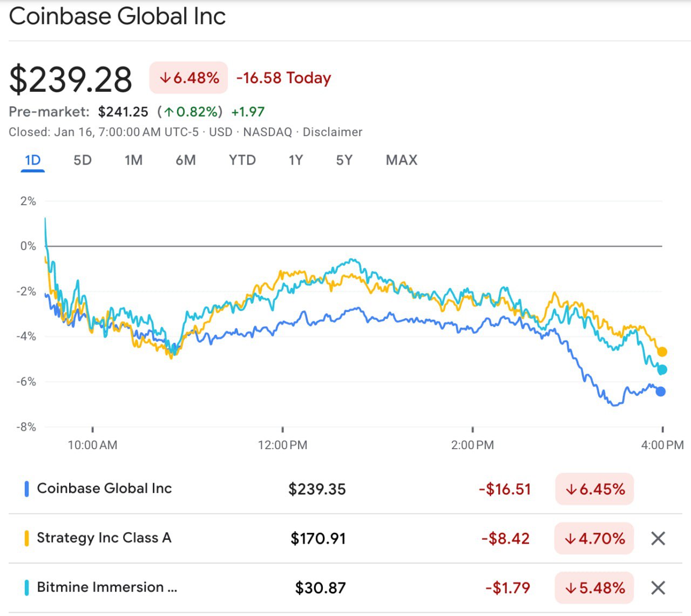This screenshot has width=691, height=616.
Task: Switch to the 5D time range
Action: 83,160
